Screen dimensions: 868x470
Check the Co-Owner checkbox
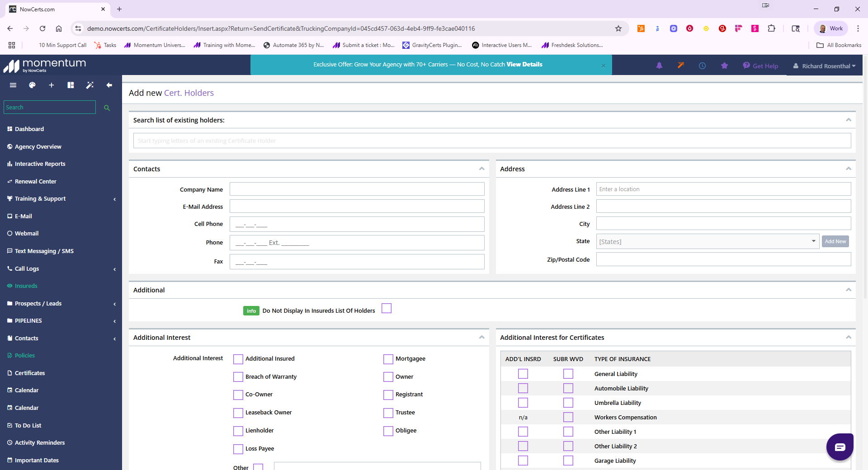click(x=238, y=395)
